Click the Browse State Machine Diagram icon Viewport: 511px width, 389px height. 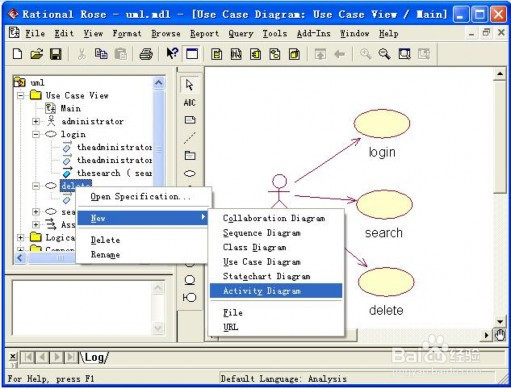[275, 54]
